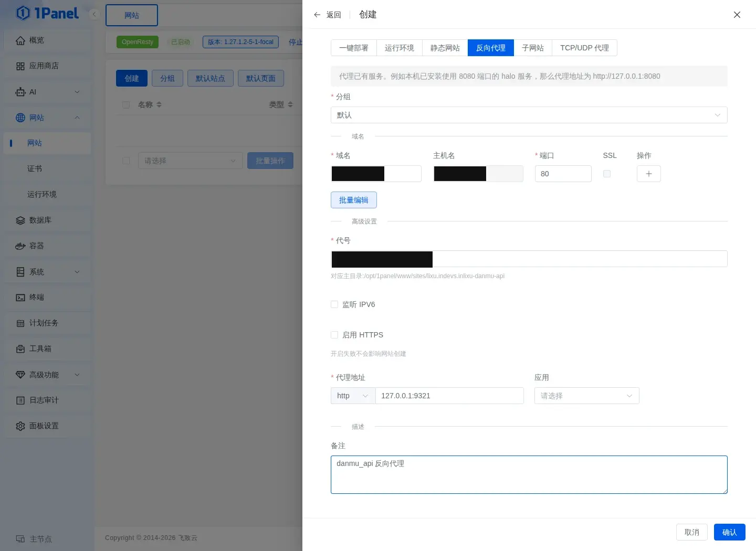This screenshot has width=756, height=551.
Task: Toggle select-all checkbox in website table header
Action: (126, 104)
